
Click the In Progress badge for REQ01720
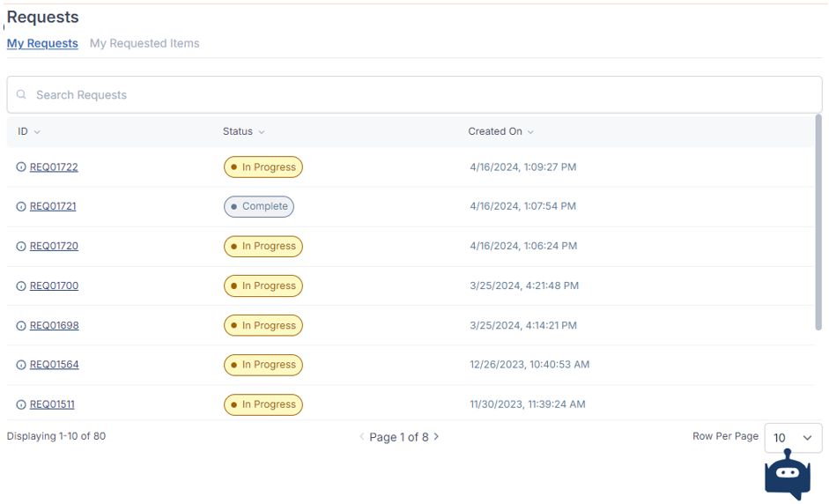(x=263, y=246)
